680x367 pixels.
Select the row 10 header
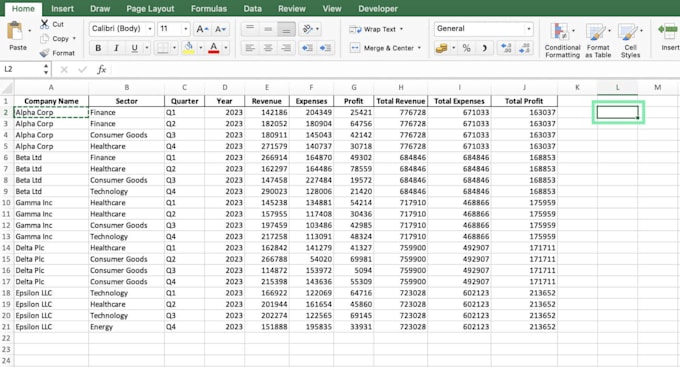(x=6, y=203)
